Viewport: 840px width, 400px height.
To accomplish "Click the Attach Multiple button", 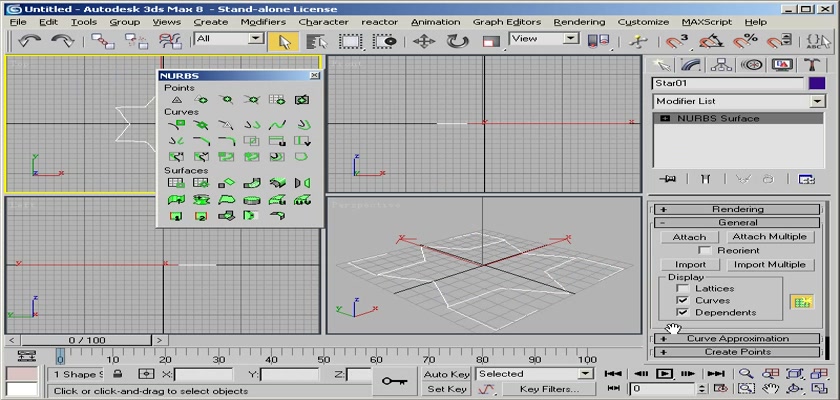I will click(770, 237).
